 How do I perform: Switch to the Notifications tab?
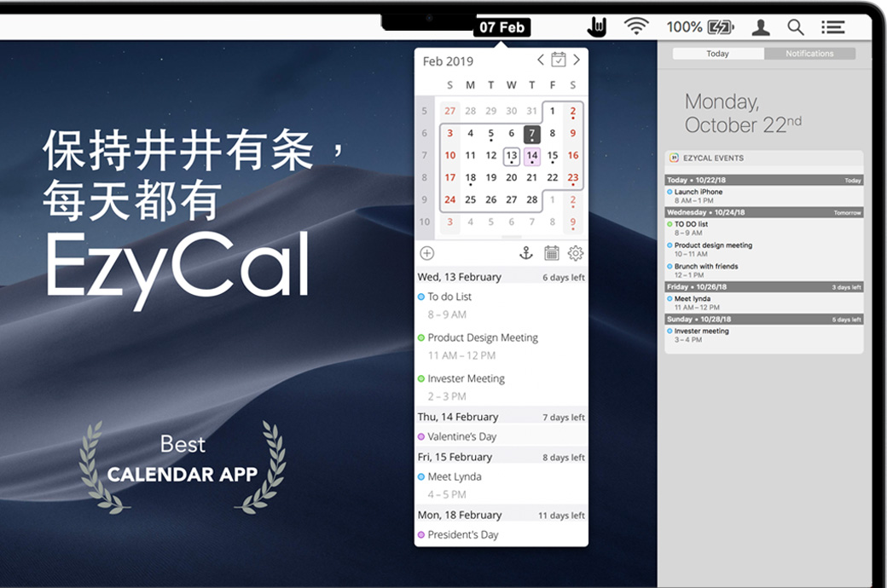point(809,54)
